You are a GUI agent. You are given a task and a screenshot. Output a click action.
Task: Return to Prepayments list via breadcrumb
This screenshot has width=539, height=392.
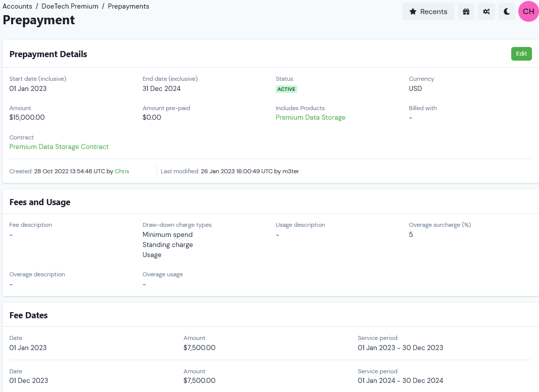click(x=128, y=6)
